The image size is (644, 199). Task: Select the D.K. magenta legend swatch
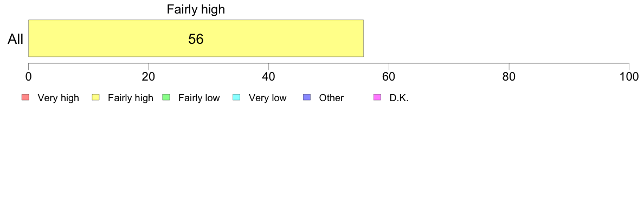click(377, 97)
